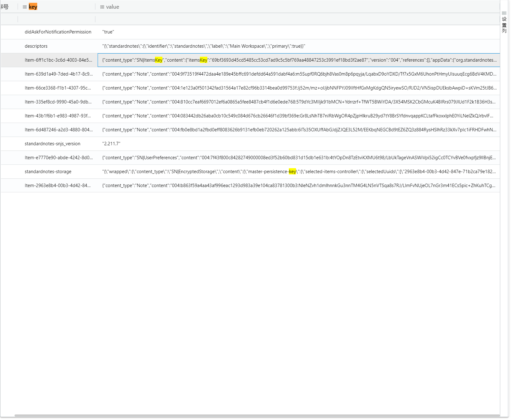Select the SN|EncryptedStorage value cell
The image size is (512, 420).
point(298,172)
